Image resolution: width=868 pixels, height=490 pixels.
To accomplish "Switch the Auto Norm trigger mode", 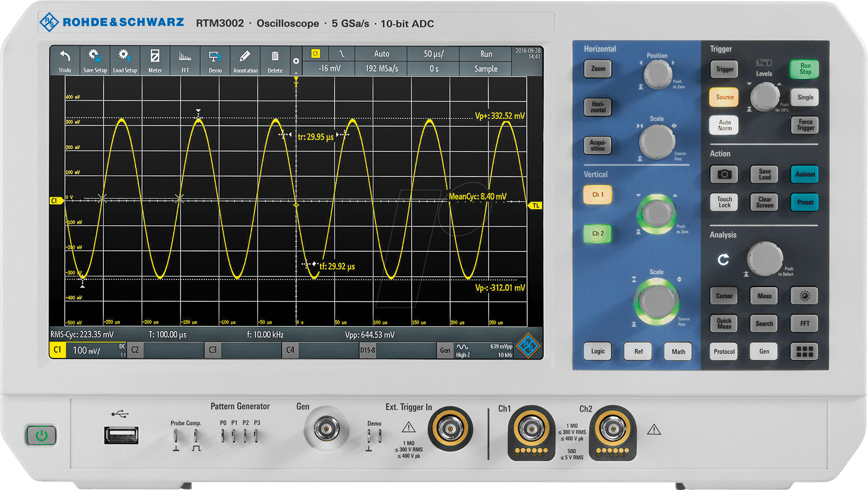I will click(724, 125).
